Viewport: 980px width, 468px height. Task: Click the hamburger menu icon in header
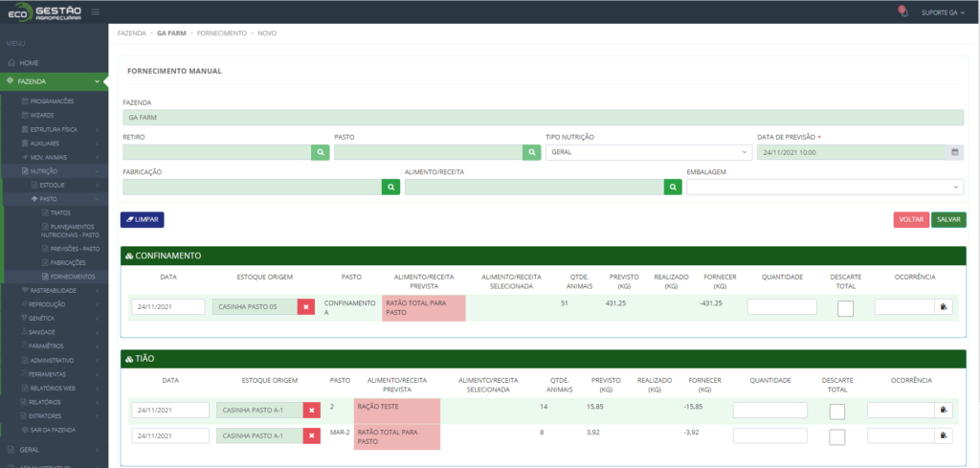coord(97,11)
